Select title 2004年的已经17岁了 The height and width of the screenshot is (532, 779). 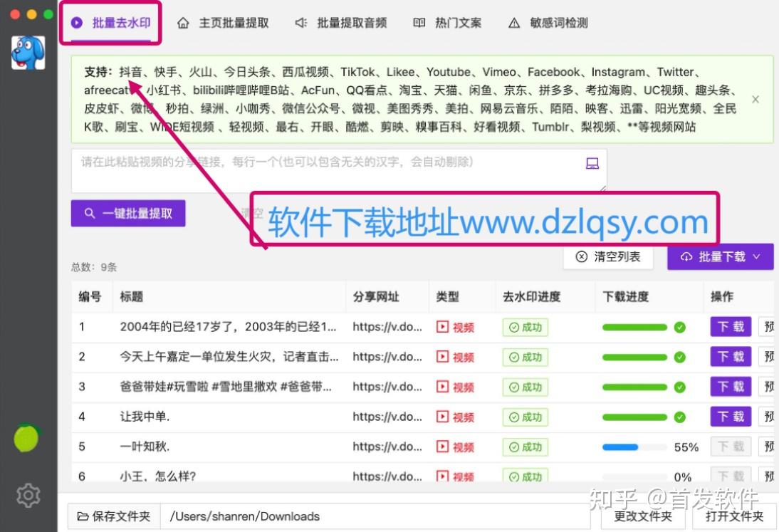tap(228, 327)
